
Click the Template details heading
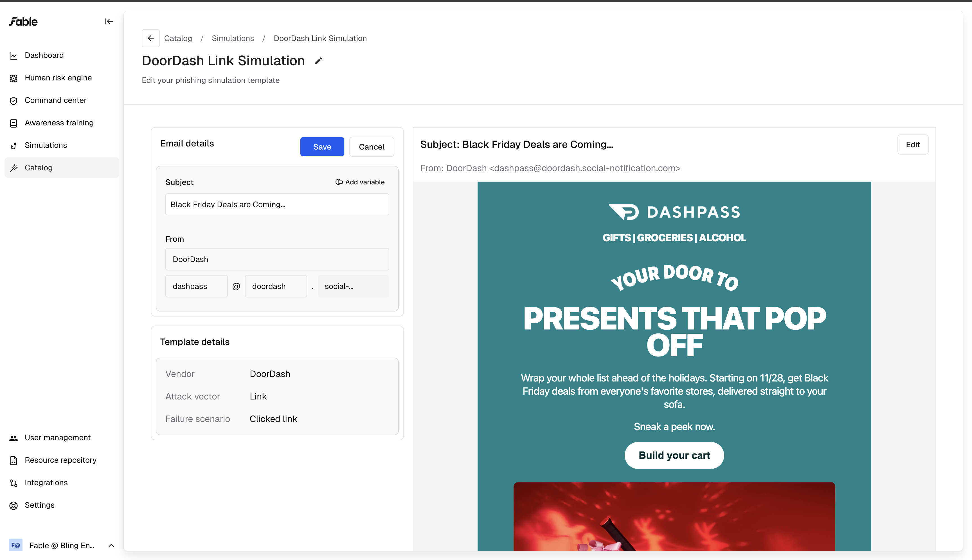195,342
